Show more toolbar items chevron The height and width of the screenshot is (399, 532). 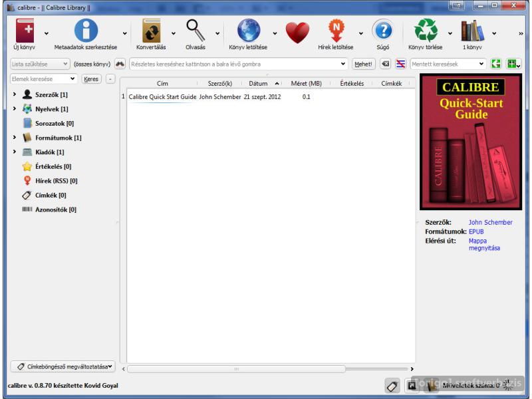(x=521, y=34)
